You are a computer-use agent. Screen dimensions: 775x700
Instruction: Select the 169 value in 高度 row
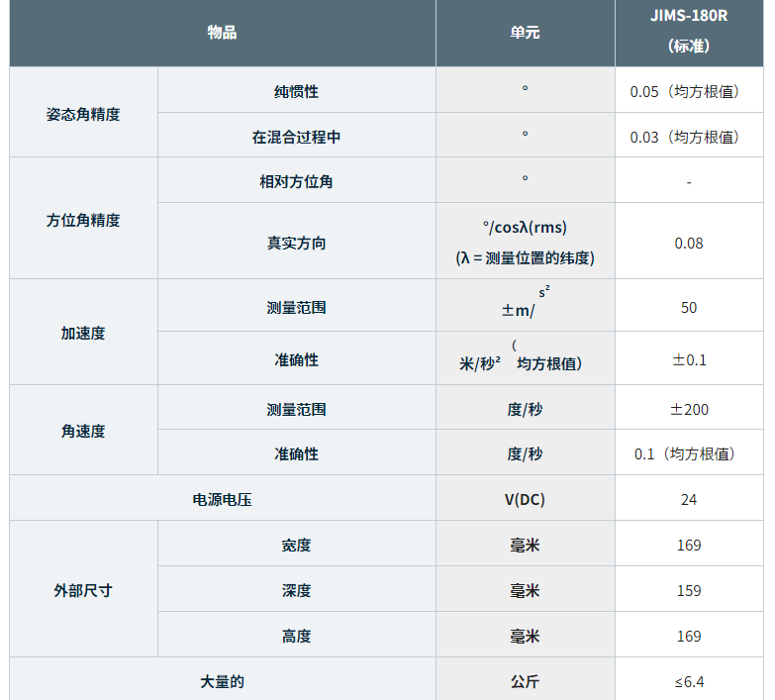(689, 635)
